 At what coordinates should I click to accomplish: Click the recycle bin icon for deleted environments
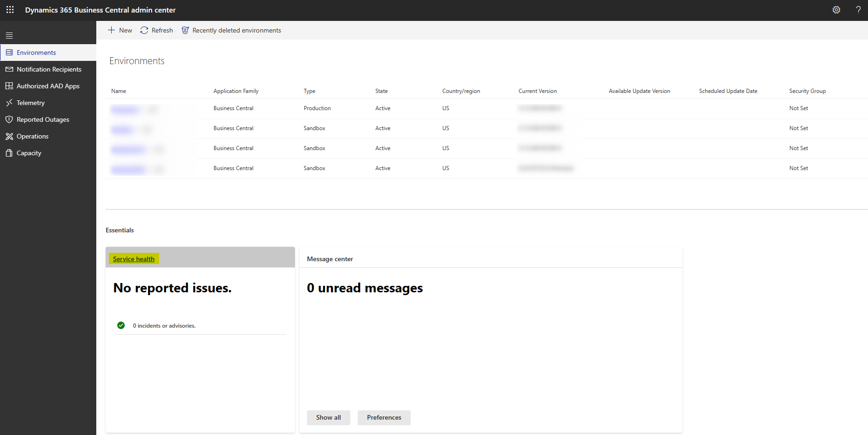[185, 30]
